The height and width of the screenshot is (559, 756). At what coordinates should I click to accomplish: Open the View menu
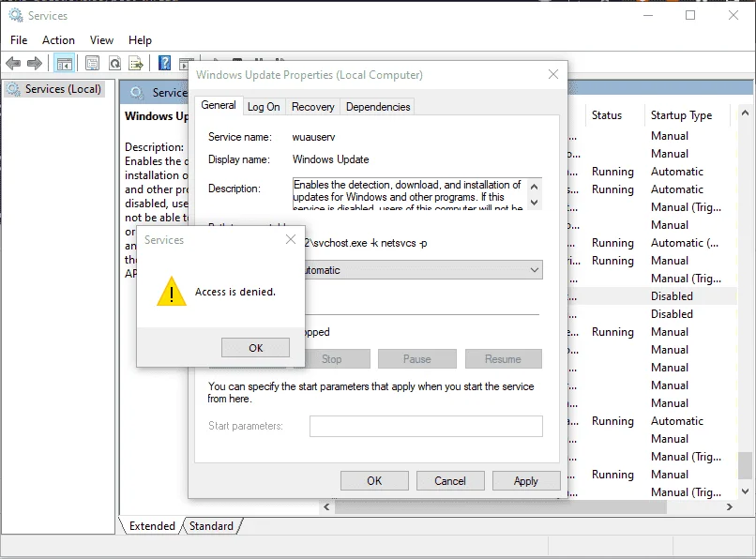pyautogui.click(x=101, y=40)
